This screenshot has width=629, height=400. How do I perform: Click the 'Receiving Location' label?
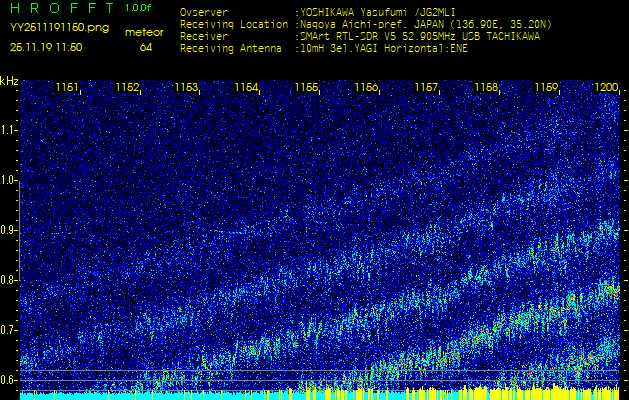(234, 24)
